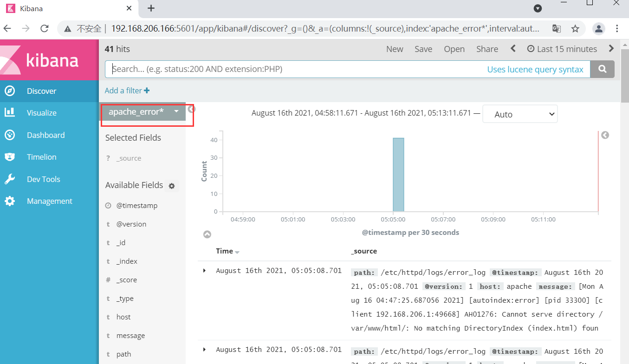Screen dimensions: 629x364
Task: Click the magnifier search submit button
Action: 602,69
